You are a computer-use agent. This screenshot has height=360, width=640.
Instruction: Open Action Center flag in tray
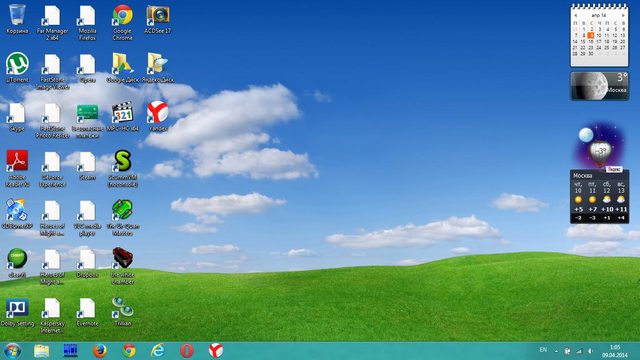coord(567,351)
